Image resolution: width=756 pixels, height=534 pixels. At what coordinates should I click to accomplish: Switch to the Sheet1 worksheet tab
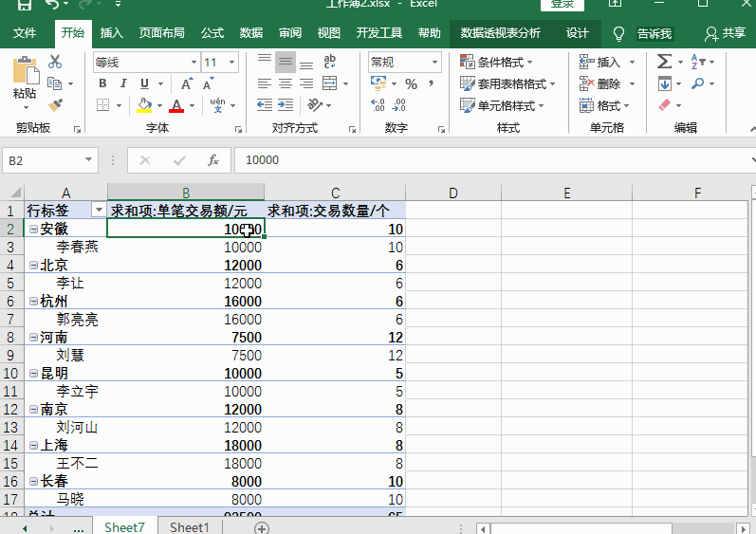[x=189, y=527]
